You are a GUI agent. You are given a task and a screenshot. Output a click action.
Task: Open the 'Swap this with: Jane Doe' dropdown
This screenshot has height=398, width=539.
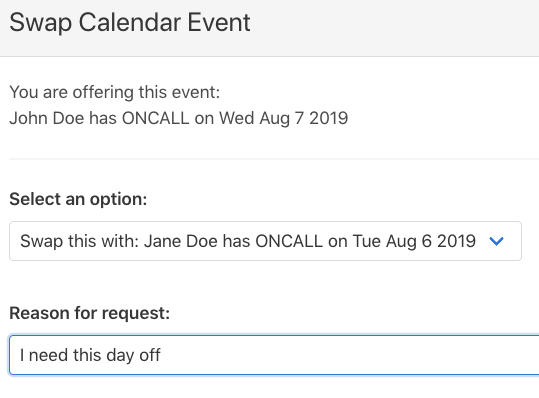(x=265, y=241)
